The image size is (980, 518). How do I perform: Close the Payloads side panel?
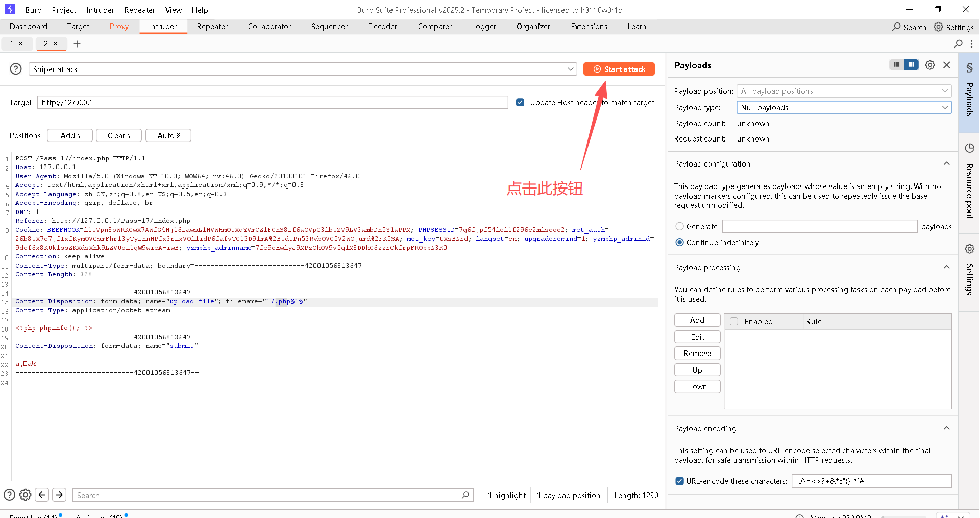(947, 65)
